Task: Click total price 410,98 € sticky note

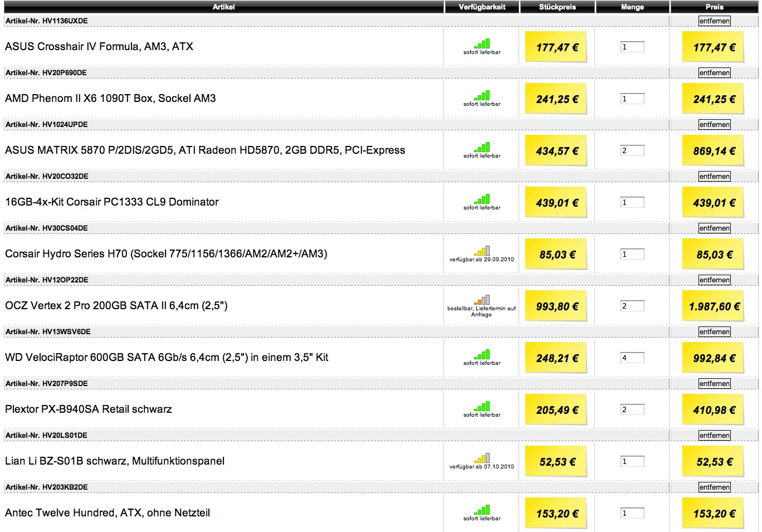Action: pyautogui.click(x=714, y=409)
